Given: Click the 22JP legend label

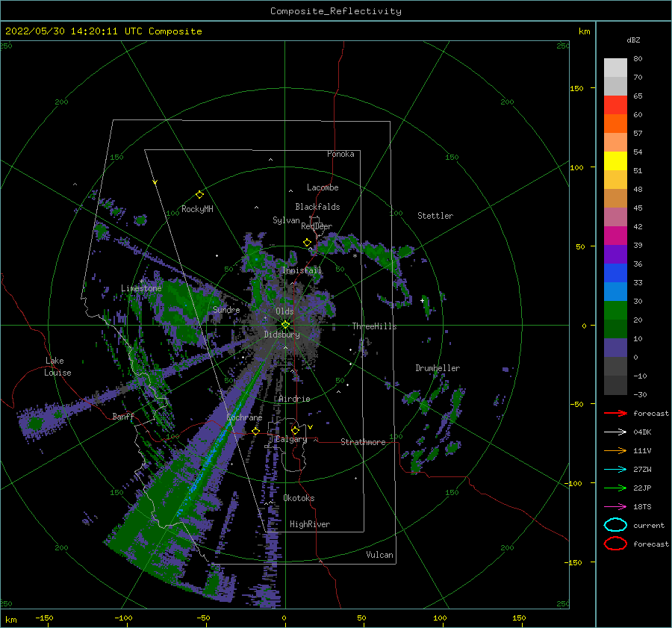Looking at the screenshot, I should [642, 488].
